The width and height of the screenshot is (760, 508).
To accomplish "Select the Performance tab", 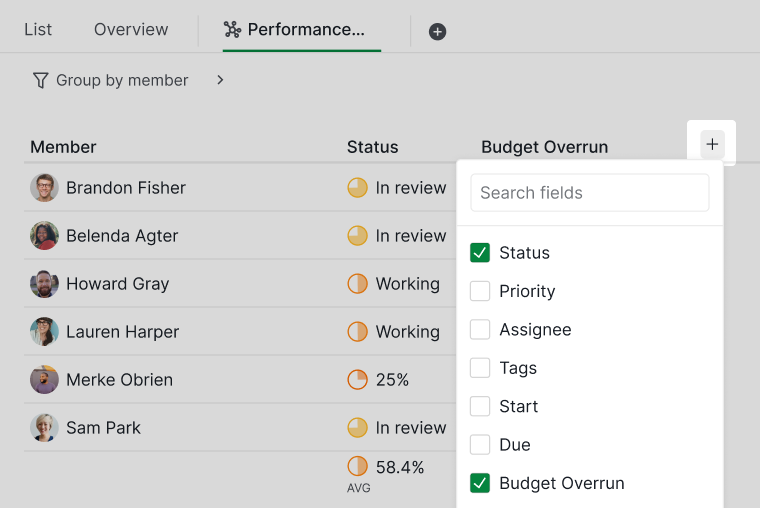I will tap(302, 30).
